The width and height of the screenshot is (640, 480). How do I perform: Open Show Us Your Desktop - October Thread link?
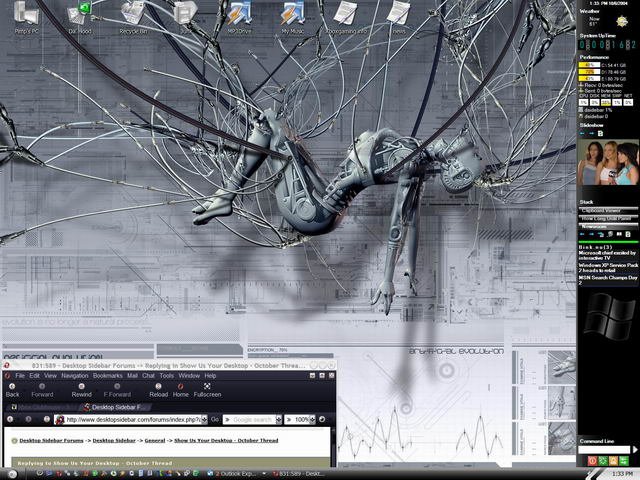[x=226, y=440]
